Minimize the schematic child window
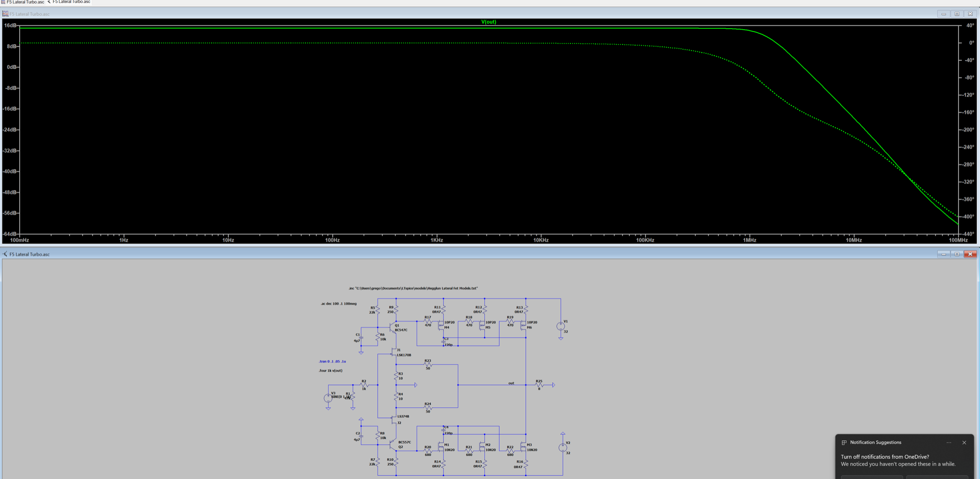Screen dimensions: 980x479 [x=943, y=254]
